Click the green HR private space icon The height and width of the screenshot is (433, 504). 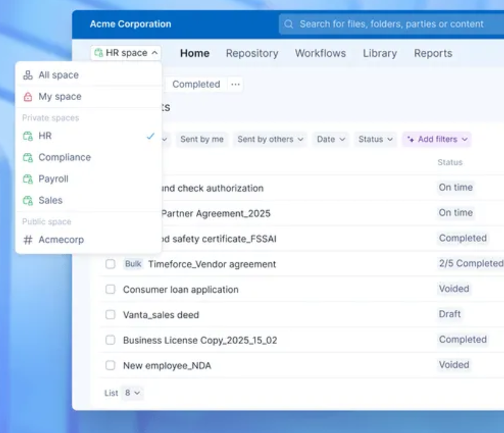pos(27,135)
